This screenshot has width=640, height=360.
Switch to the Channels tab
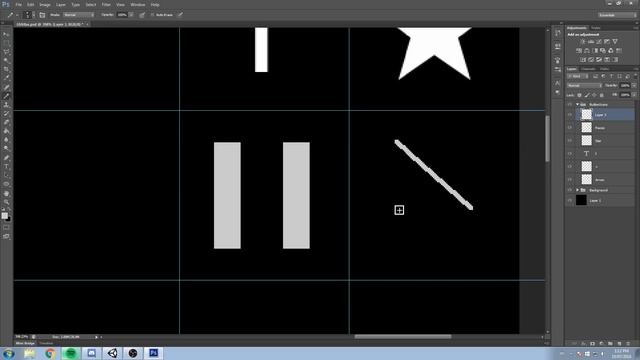click(588, 69)
